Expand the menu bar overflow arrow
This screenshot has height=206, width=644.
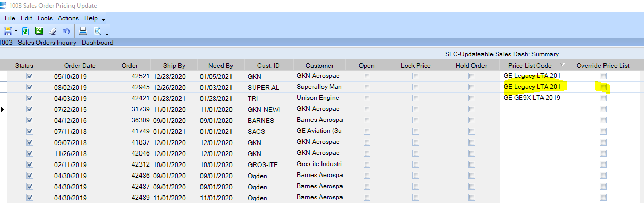point(104,20)
